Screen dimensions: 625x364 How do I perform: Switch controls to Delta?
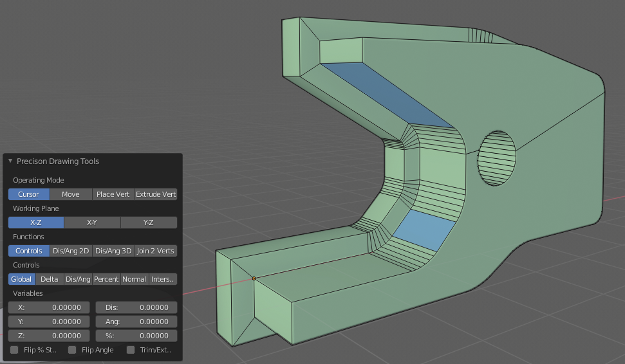[50, 279]
